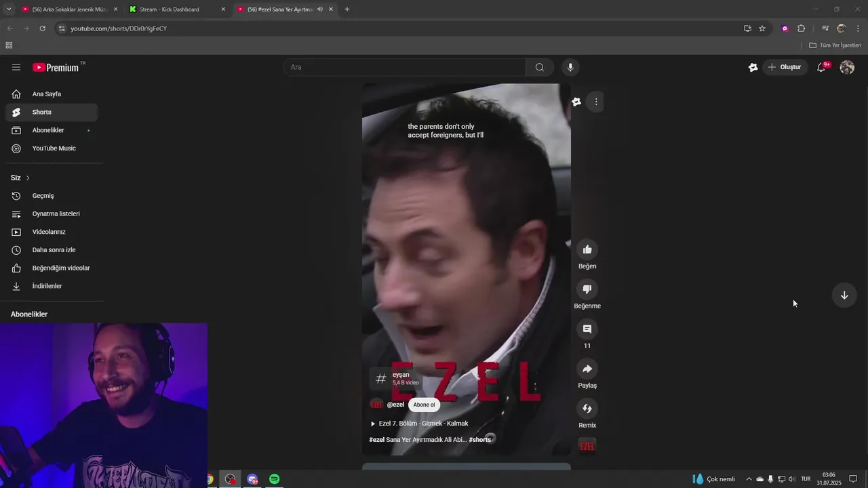This screenshot has width=868, height=488.
Task: Click the #shorts hashtag
Action: [x=480, y=440]
